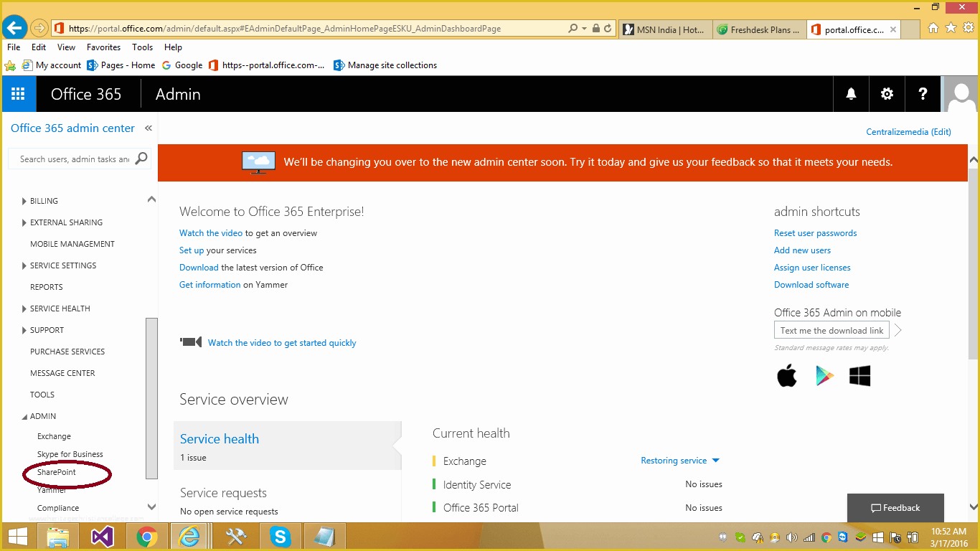Open the help question mark

tap(923, 94)
